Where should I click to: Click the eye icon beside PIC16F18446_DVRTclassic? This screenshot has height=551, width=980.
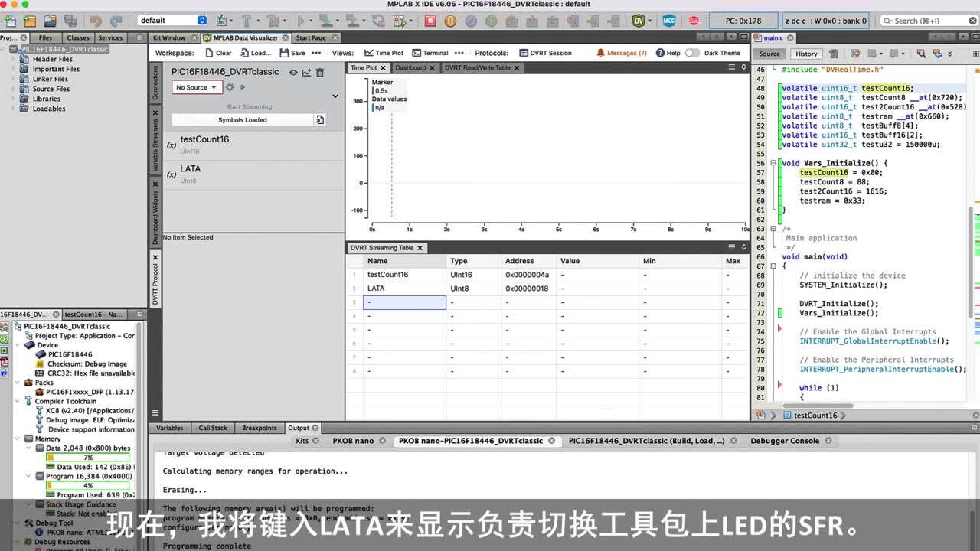coord(293,72)
